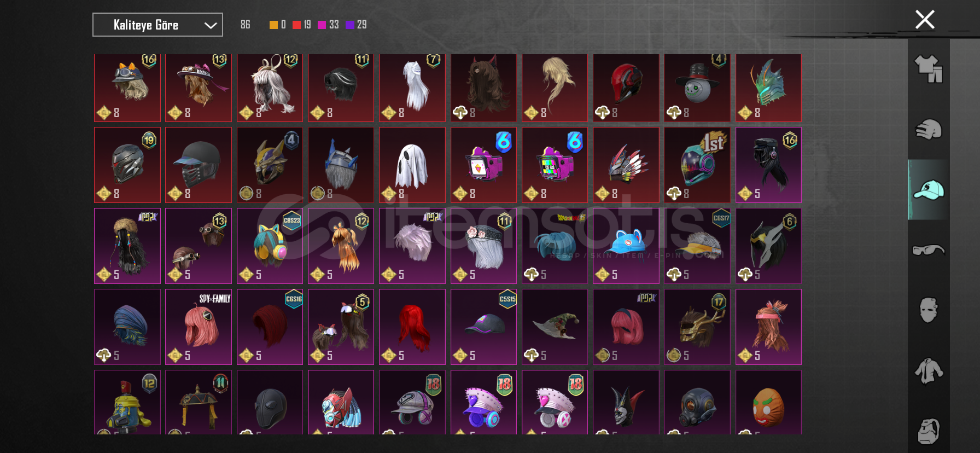Screen dimensions: 980x453
Task: Open the glasses category icon
Action: [x=929, y=250]
